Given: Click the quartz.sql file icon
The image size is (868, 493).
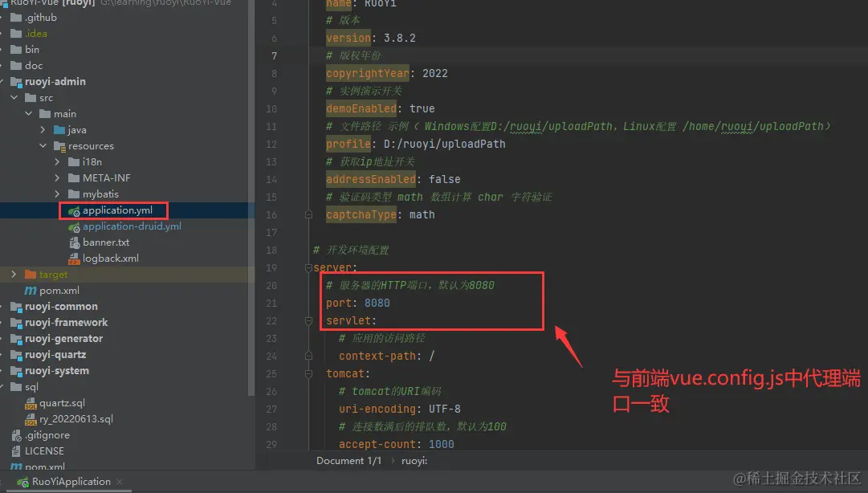Looking at the screenshot, I should coord(31,403).
